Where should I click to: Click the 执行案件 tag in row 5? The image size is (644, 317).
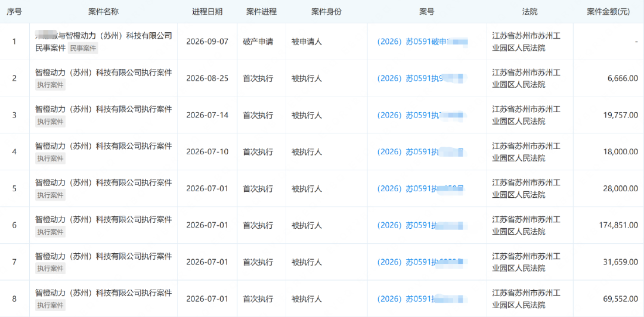[x=51, y=195]
